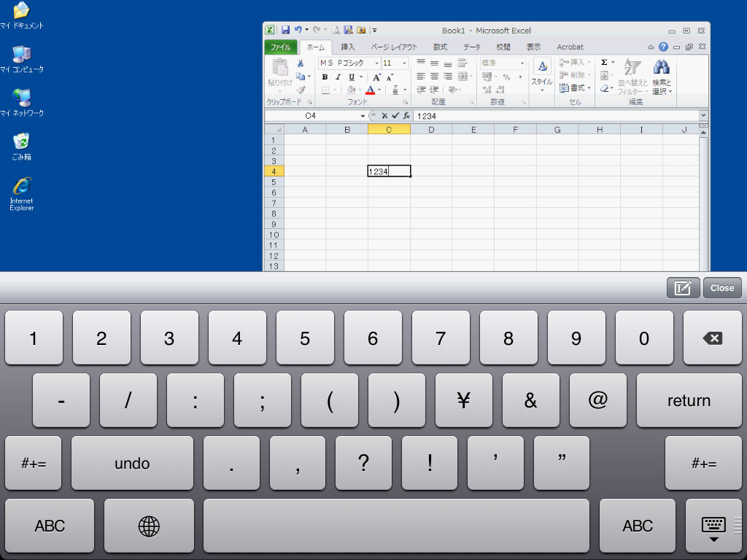Increase font size with the large A icon
Screen dimensions: 747x560
pos(377,77)
